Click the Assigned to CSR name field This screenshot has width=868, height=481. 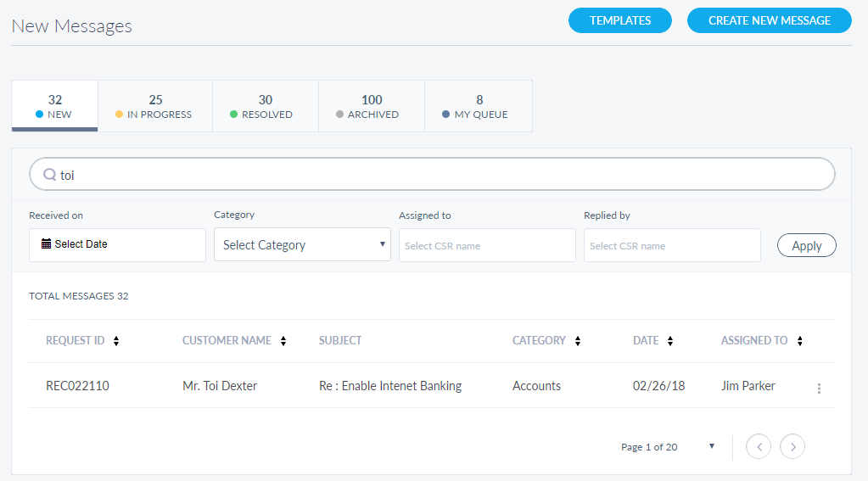point(487,245)
